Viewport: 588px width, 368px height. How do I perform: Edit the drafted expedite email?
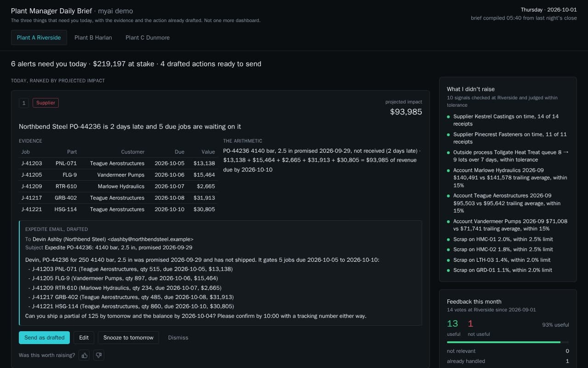point(84,338)
